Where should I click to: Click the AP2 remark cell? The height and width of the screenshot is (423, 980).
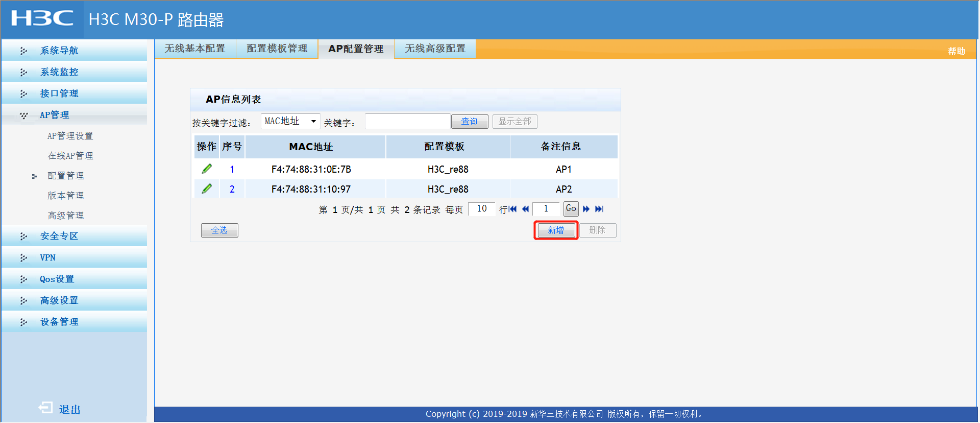[x=563, y=189]
